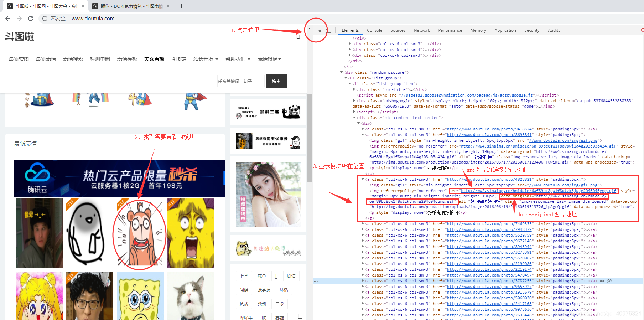Open the photo/9672148 href link in DevTools

pos(489,241)
